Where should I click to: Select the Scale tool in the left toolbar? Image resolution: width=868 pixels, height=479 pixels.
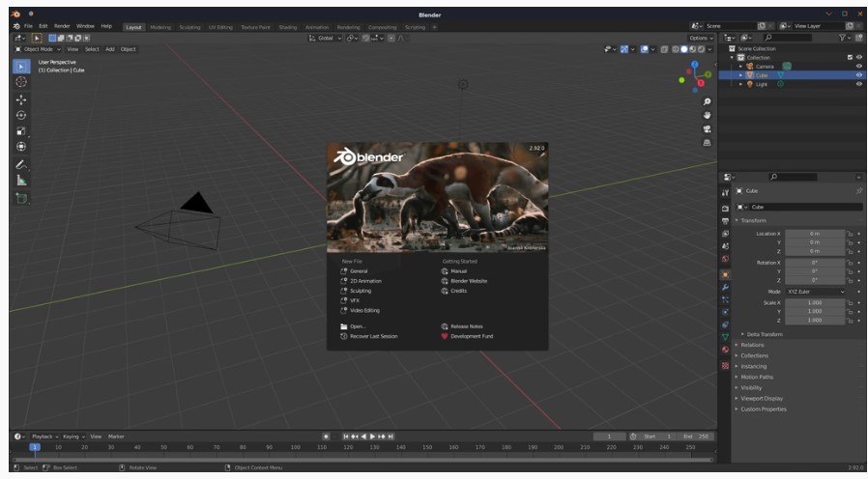(x=21, y=131)
